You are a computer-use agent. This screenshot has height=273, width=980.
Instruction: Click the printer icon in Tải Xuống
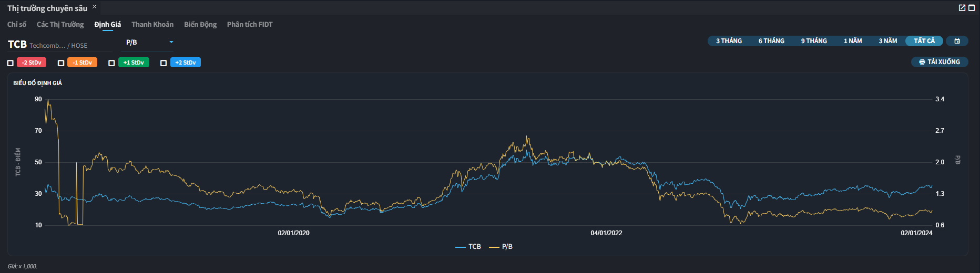922,62
